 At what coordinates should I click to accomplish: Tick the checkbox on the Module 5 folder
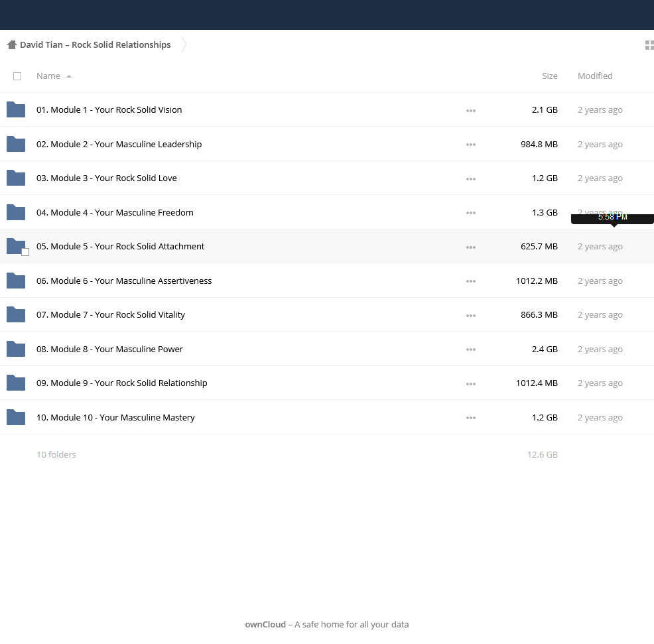pos(25,252)
